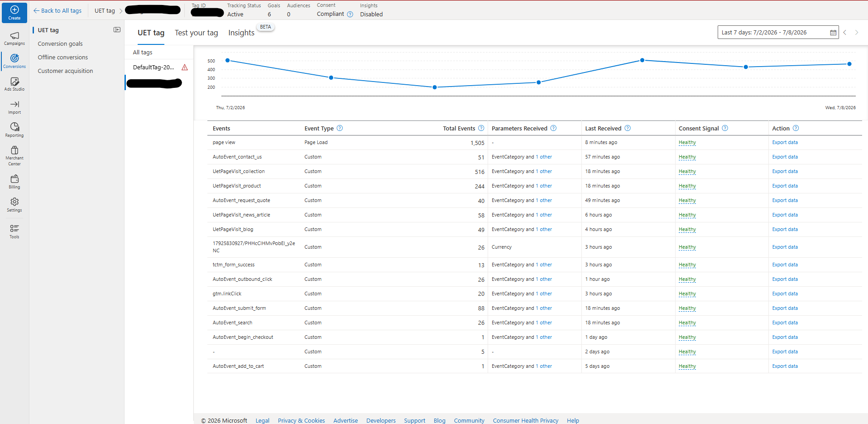Open Campaigns from the sidebar
Viewport: 868px width, 424px height.
coord(14,39)
